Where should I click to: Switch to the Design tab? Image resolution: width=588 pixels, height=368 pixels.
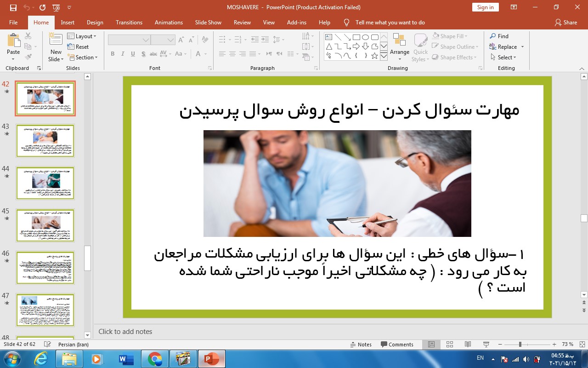point(95,22)
